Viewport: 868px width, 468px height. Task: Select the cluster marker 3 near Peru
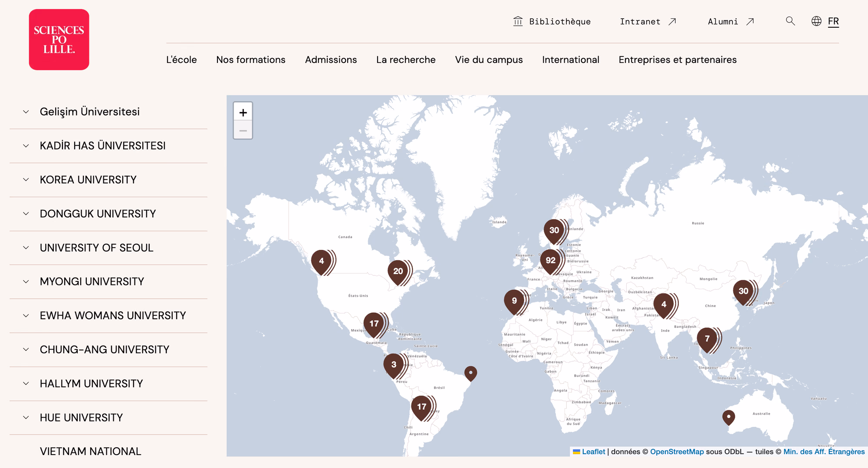pyautogui.click(x=394, y=366)
